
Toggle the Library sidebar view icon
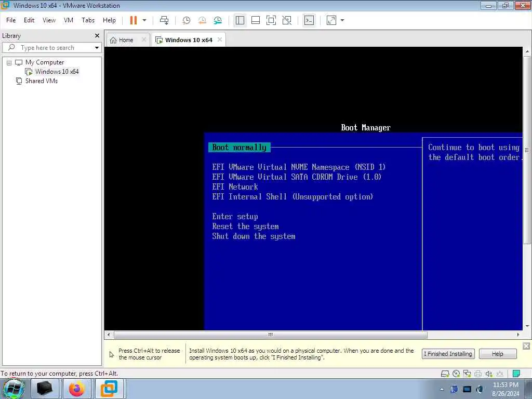tap(240, 20)
